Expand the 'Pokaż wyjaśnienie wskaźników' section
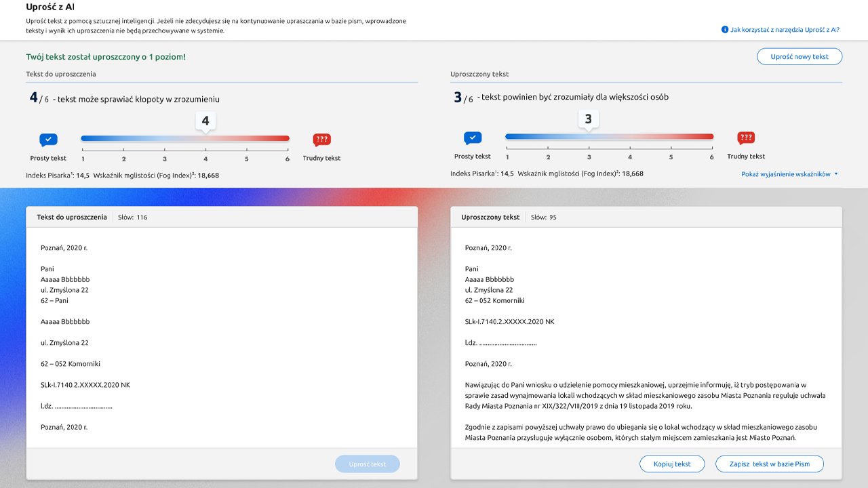This screenshot has width=868, height=488. pos(785,174)
